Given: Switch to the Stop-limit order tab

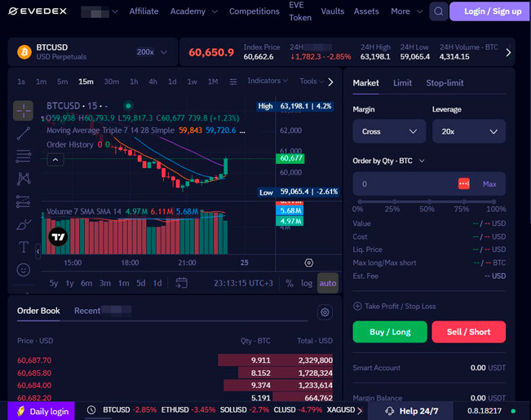Looking at the screenshot, I should [x=445, y=83].
